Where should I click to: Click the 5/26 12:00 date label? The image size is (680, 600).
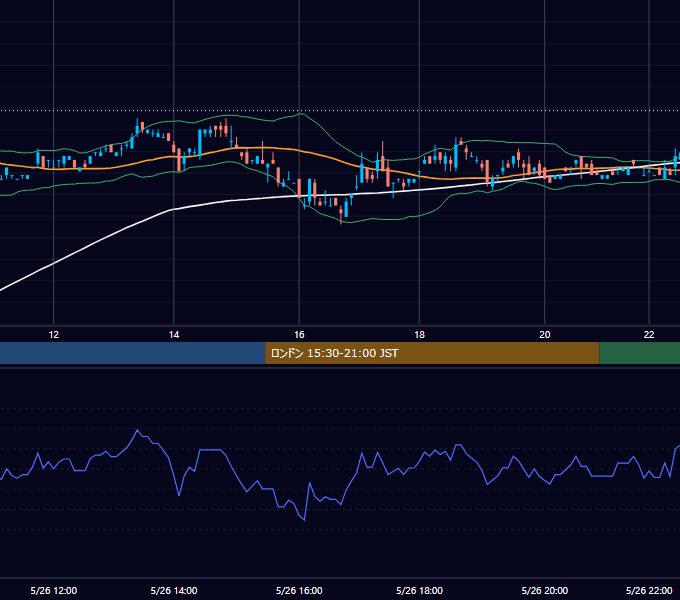click(x=54, y=590)
